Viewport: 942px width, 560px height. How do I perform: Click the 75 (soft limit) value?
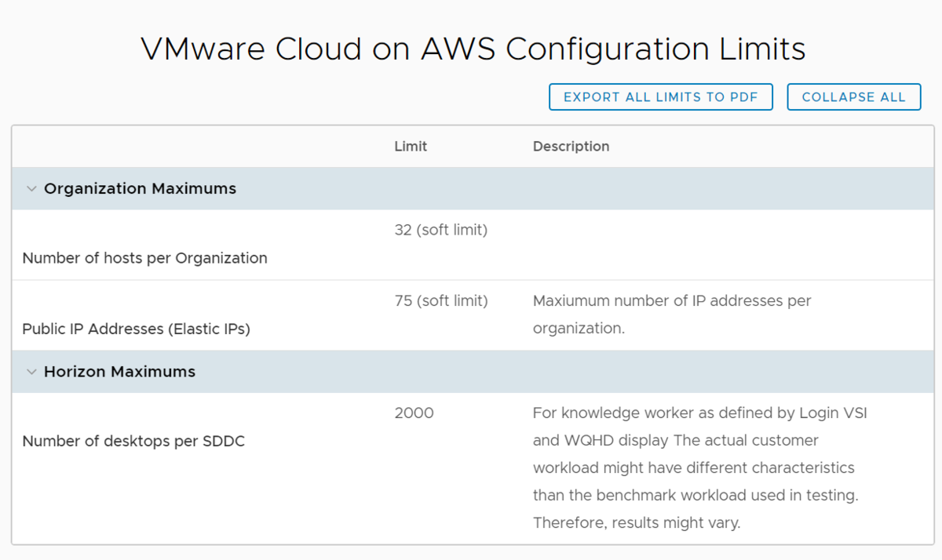(440, 301)
